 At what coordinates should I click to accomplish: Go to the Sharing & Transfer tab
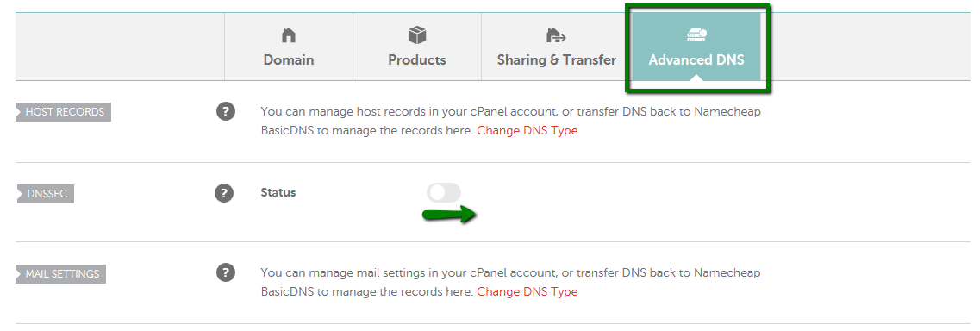point(556,47)
